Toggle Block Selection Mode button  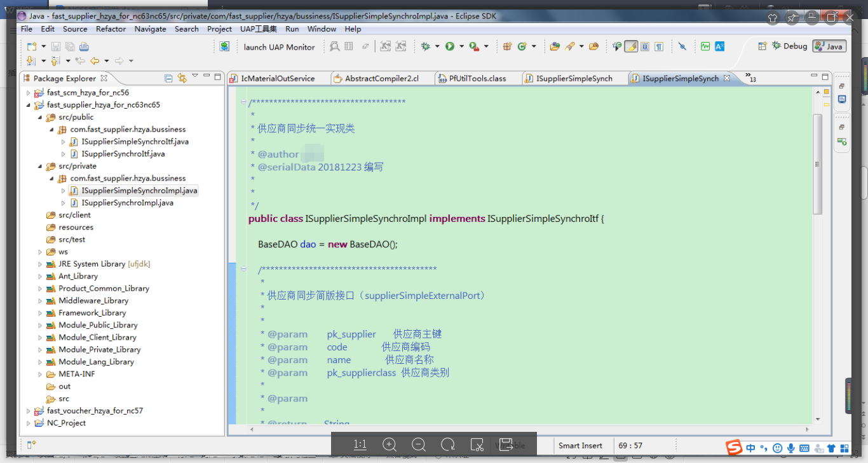[x=645, y=46]
